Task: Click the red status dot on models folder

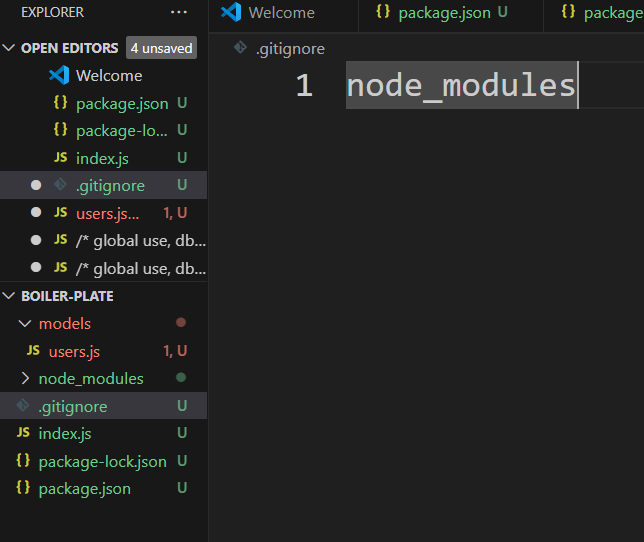Action: pos(181,322)
